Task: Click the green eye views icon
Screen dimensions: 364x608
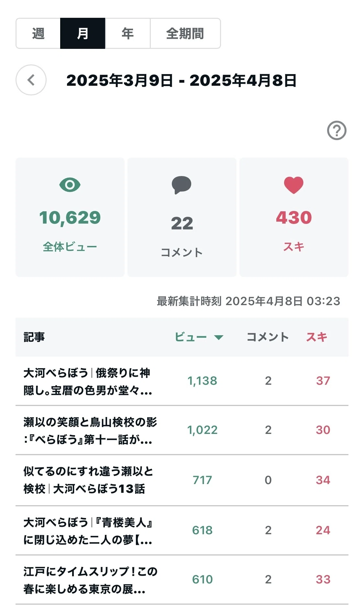Action: pyautogui.click(x=70, y=185)
